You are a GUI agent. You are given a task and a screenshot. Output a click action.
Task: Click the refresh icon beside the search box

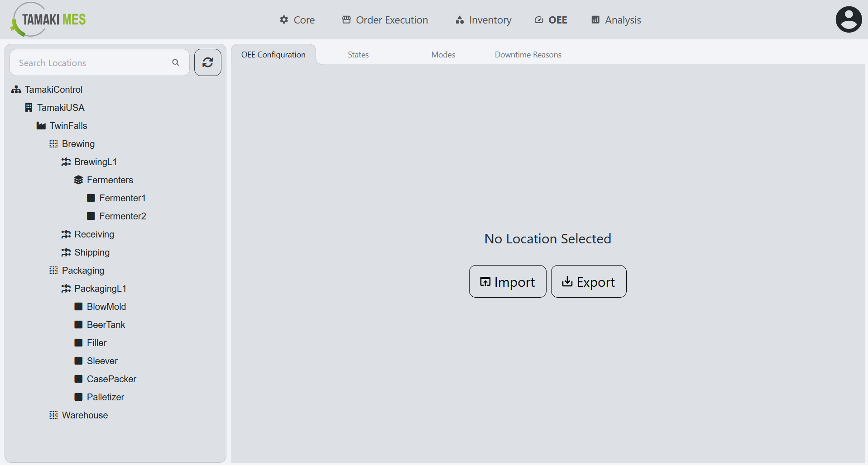click(x=207, y=62)
